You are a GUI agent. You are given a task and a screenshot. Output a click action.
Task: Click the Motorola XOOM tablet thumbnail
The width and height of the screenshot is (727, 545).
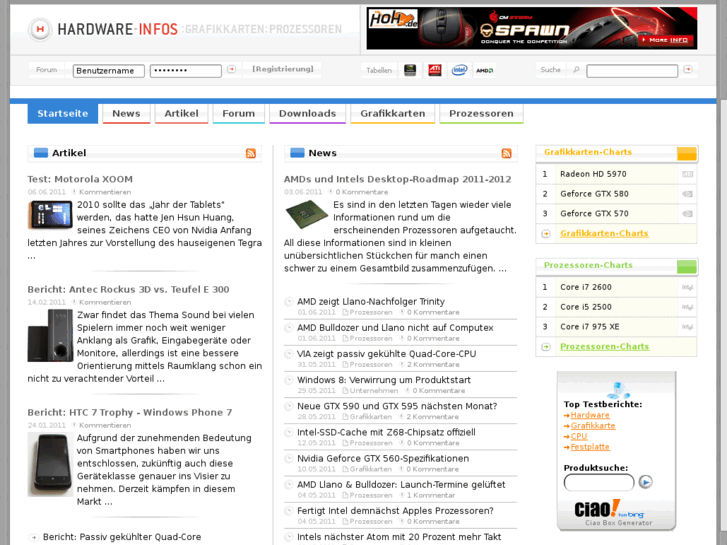(x=50, y=214)
